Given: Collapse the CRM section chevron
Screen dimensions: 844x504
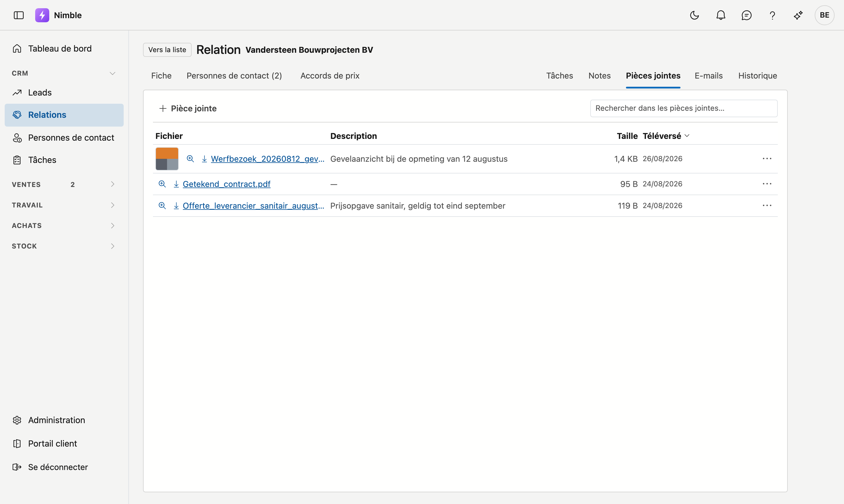Looking at the screenshot, I should [113, 73].
